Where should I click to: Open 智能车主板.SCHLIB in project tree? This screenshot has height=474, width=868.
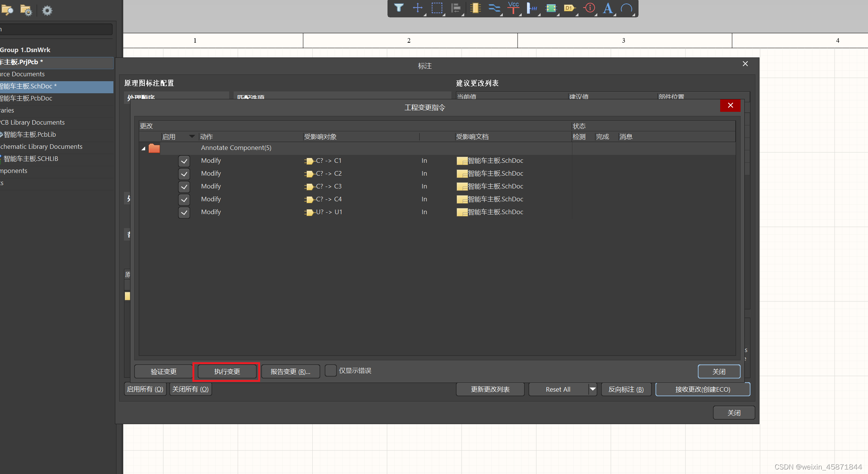31,159
